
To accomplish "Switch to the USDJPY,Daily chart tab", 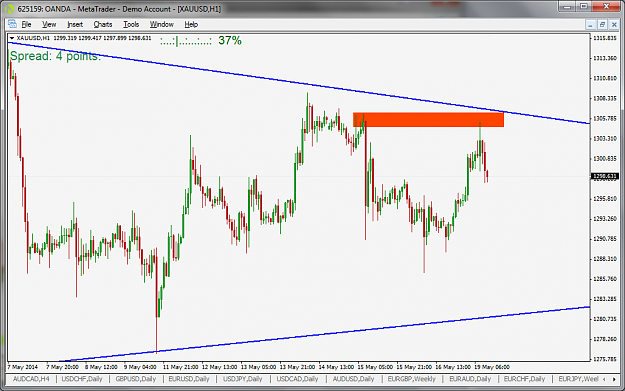I will click(x=242, y=379).
